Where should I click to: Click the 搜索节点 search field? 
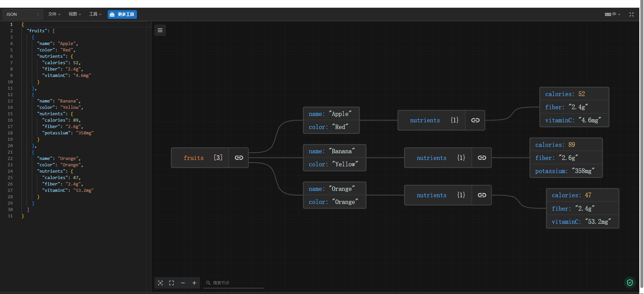pyautogui.click(x=235, y=283)
